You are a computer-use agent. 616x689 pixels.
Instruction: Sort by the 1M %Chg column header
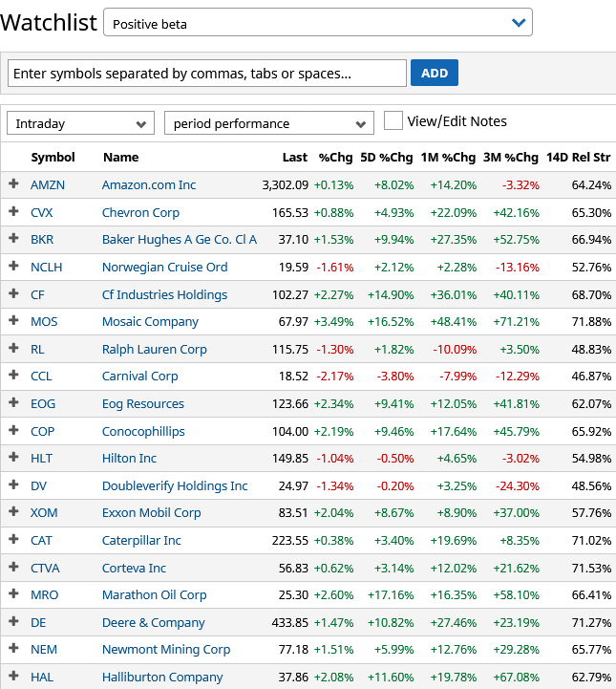tap(448, 158)
